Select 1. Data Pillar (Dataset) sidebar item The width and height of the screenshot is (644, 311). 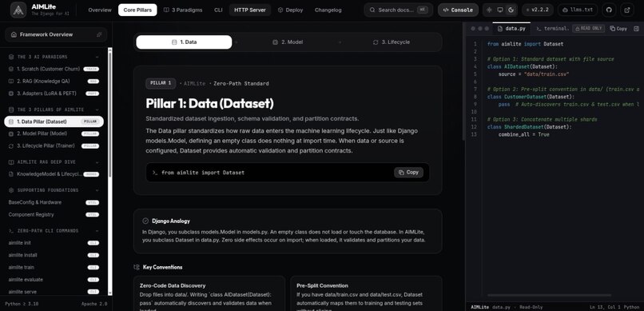(54, 122)
